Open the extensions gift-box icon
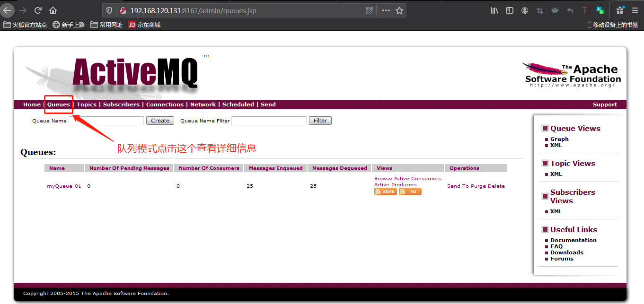 (x=620, y=10)
